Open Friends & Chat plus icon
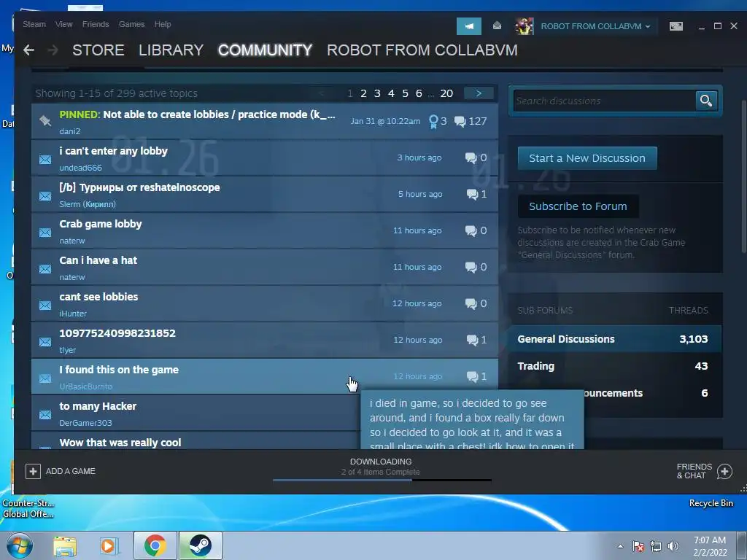The image size is (747, 560). tap(724, 472)
